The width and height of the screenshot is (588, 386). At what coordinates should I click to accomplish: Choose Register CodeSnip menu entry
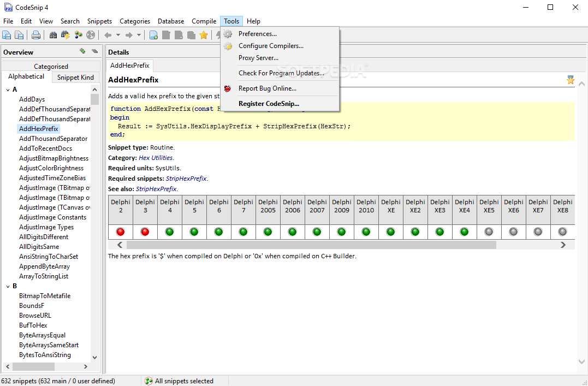coord(280,104)
